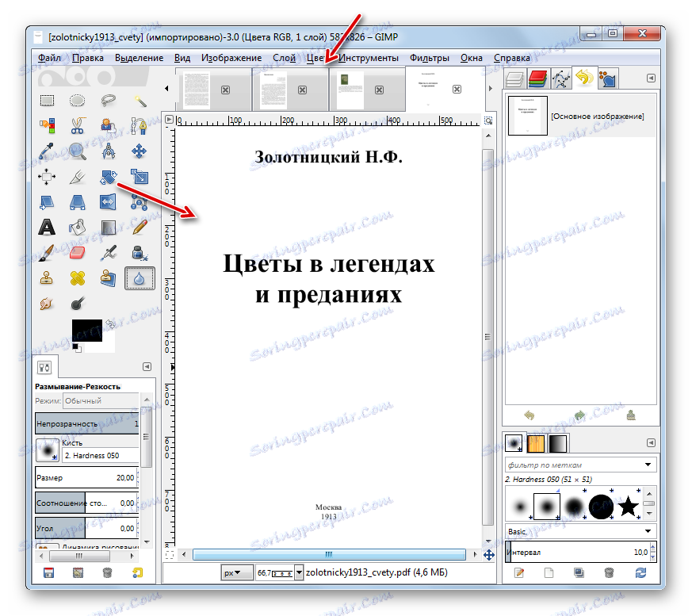Open the Справка menu

click(x=512, y=58)
